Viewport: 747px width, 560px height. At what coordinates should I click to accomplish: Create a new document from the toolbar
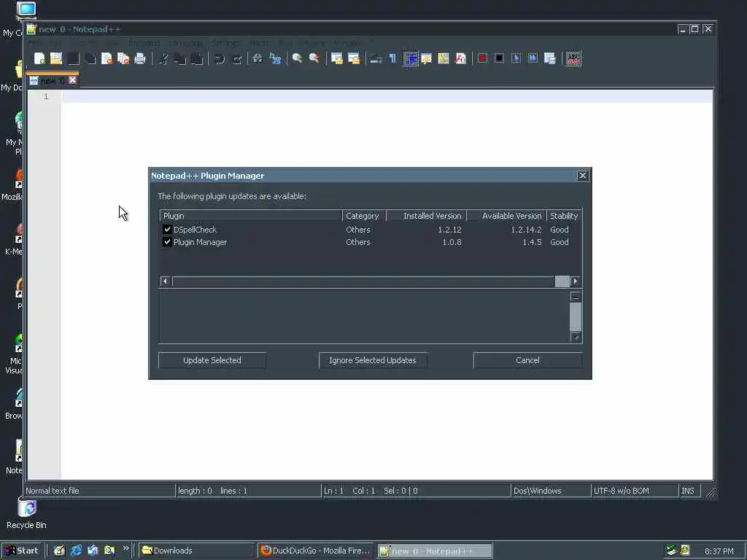[39, 58]
